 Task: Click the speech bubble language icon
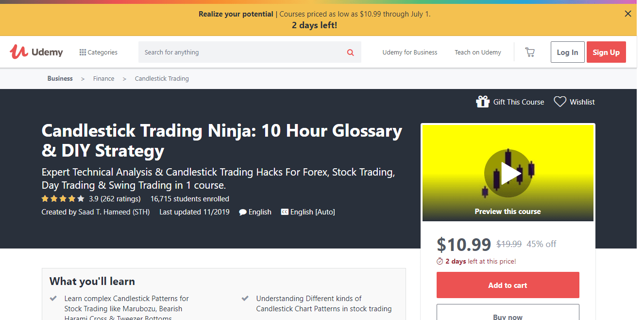(243, 212)
